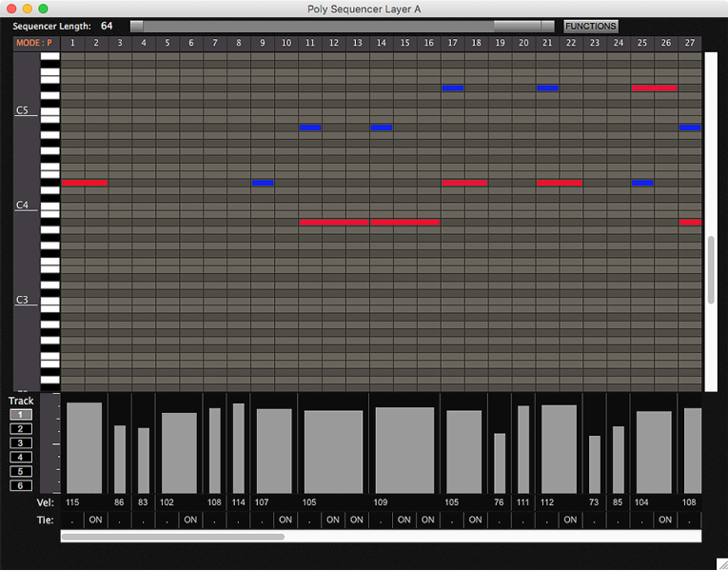Select the long red note starting step 11

coord(334,222)
